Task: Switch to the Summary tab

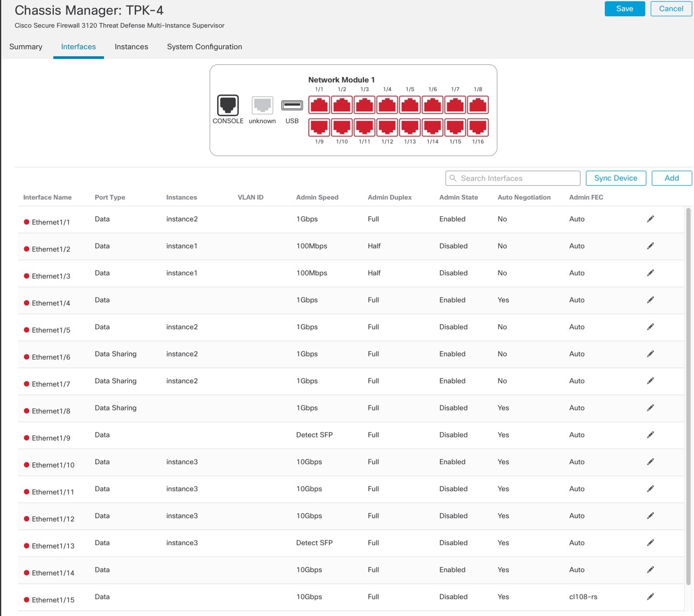Action: tap(25, 46)
